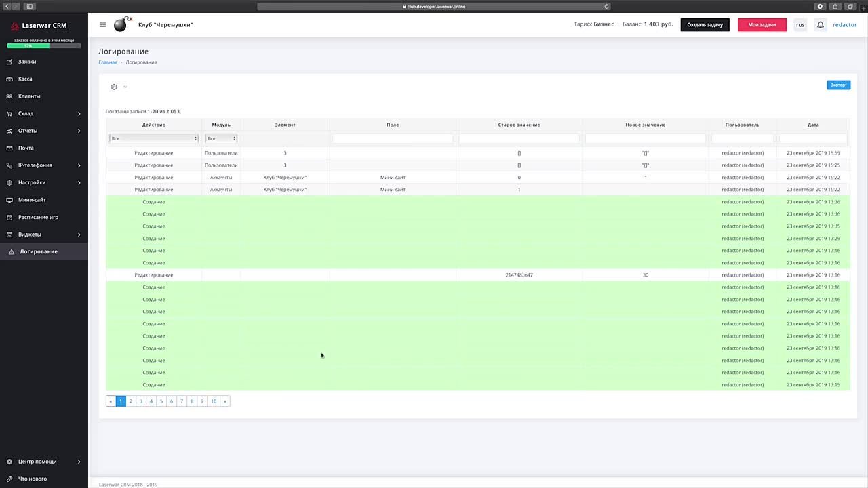
Task: Click the Новое значение filter input
Action: pos(645,138)
